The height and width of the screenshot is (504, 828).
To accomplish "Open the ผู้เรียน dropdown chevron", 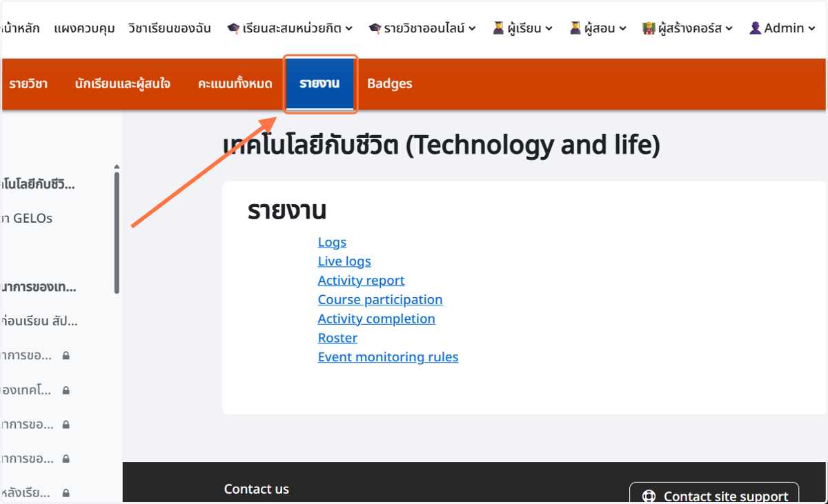I will (x=549, y=29).
